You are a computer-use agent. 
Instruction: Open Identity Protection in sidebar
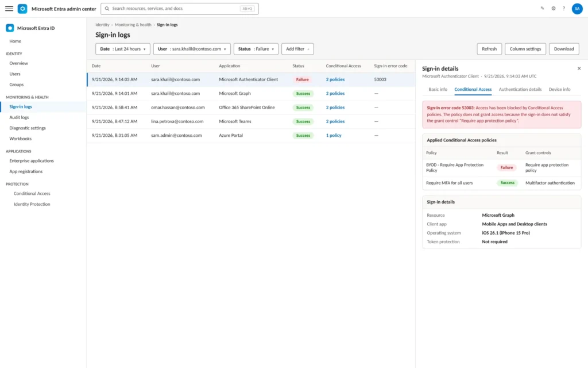(x=43, y=204)
